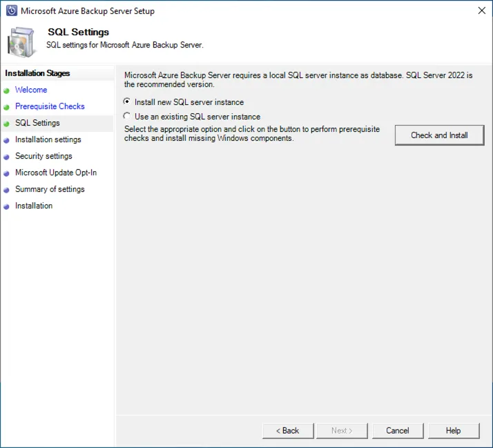This screenshot has width=493, height=448.
Task: Click the SQL Settings header disc icon
Action: point(21,41)
